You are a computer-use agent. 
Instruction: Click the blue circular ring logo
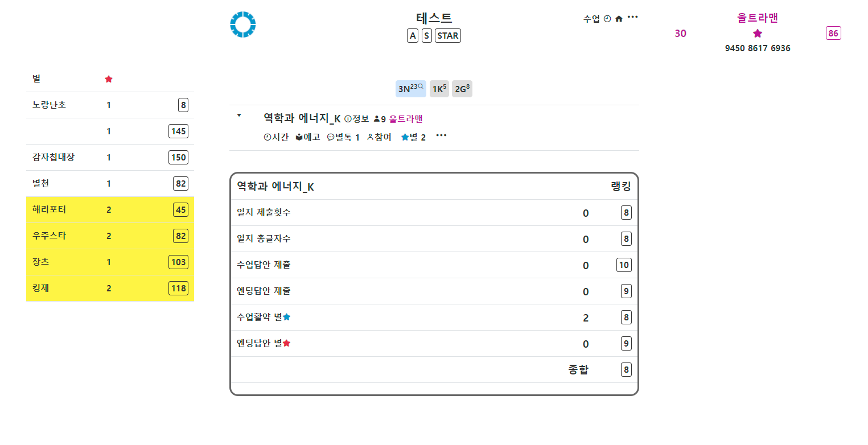click(x=243, y=25)
